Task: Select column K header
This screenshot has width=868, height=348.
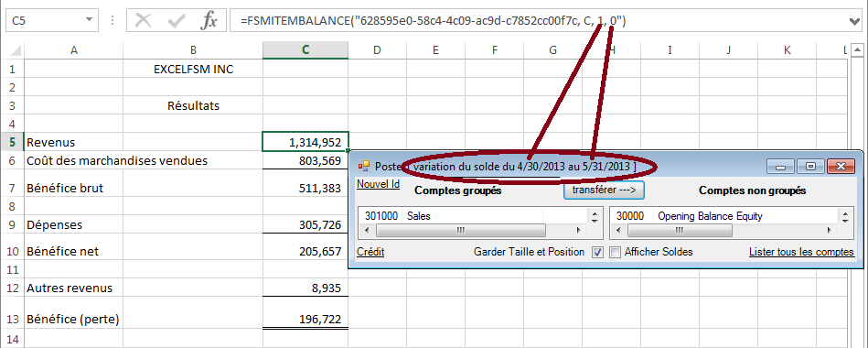Action: coord(788,50)
